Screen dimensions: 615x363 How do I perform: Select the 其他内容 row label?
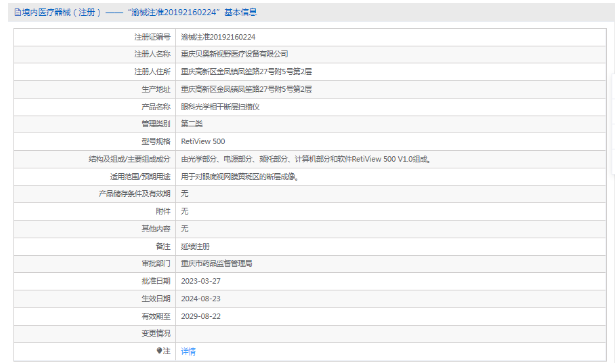156,228
